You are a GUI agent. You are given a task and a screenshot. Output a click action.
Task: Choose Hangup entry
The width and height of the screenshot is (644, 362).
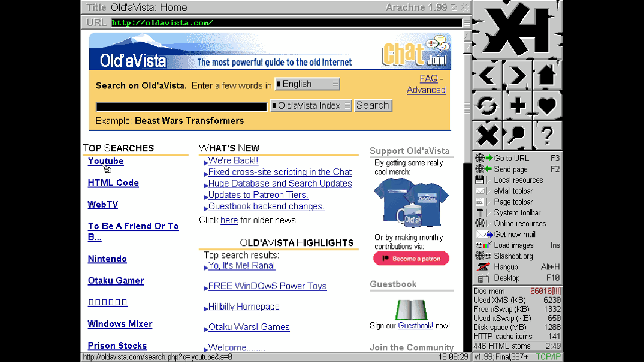click(517, 267)
